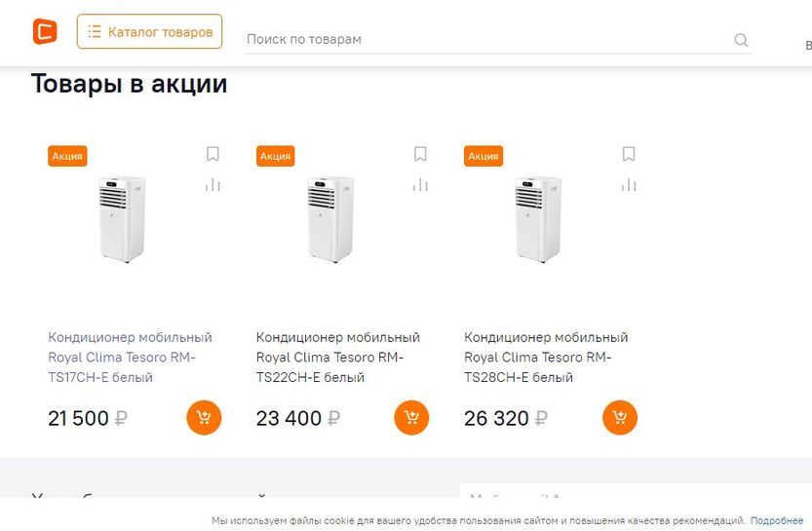Open the Royal Clima Tesoro RM-TS17CH-E product link
812x531 pixels.
pyautogui.click(x=130, y=357)
